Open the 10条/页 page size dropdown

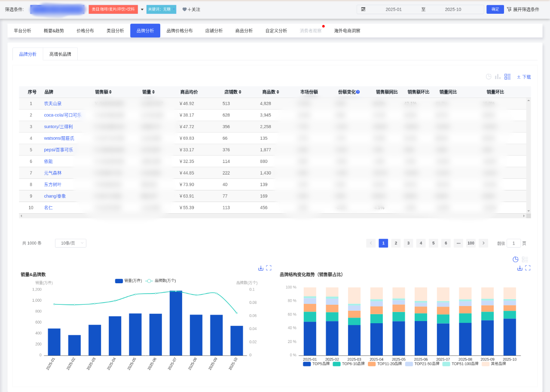[x=70, y=243]
